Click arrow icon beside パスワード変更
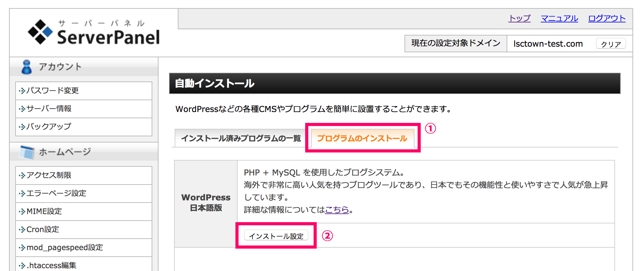The image size is (644, 271). click(x=22, y=91)
